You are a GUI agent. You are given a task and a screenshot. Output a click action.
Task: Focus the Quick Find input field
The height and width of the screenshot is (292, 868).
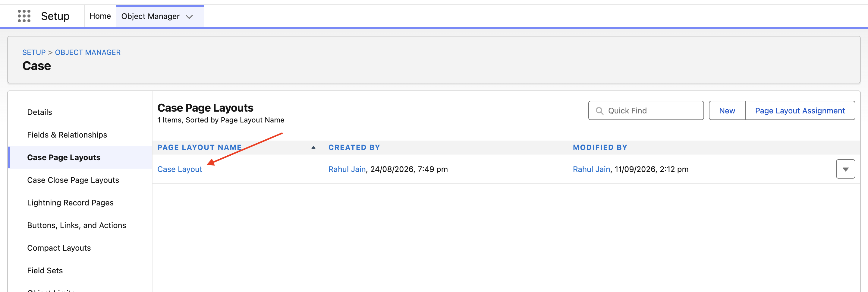tap(646, 110)
